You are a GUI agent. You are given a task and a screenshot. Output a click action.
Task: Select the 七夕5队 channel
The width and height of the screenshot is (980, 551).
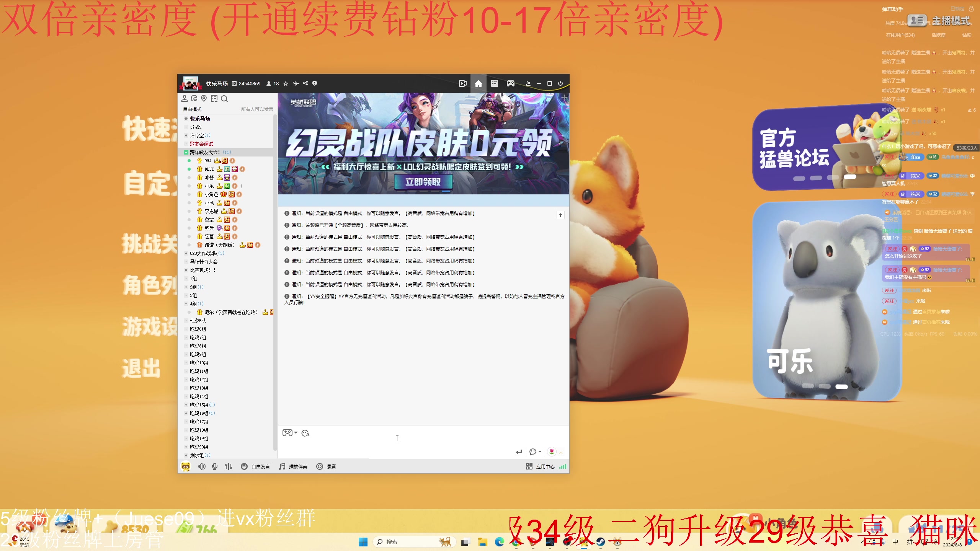(198, 321)
